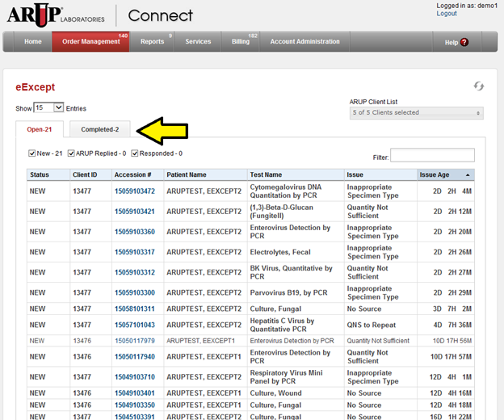The image size is (504, 420).
Task: Open accession 15059103312
Action: pos(135,272)
